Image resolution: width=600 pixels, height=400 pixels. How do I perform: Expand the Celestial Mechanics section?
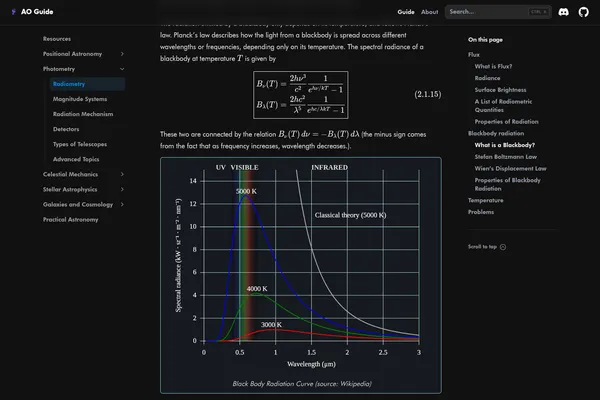pyautogui.click(x=122, y=174)
